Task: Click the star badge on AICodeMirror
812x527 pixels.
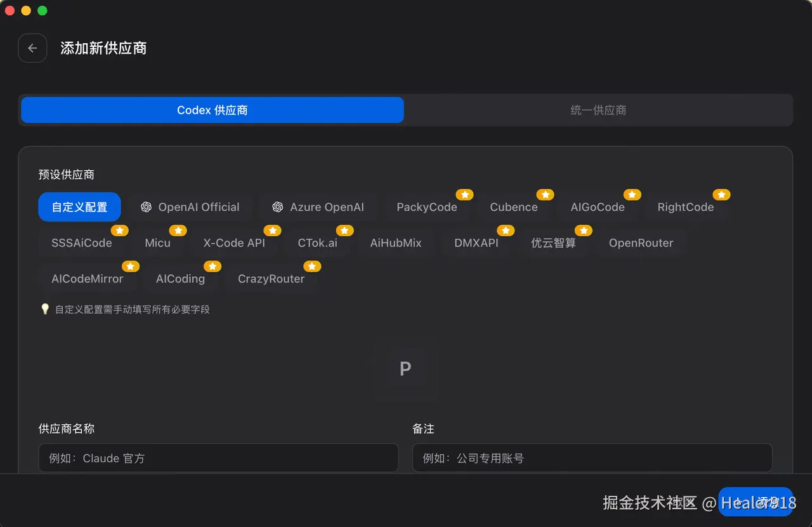Action: 131,267
